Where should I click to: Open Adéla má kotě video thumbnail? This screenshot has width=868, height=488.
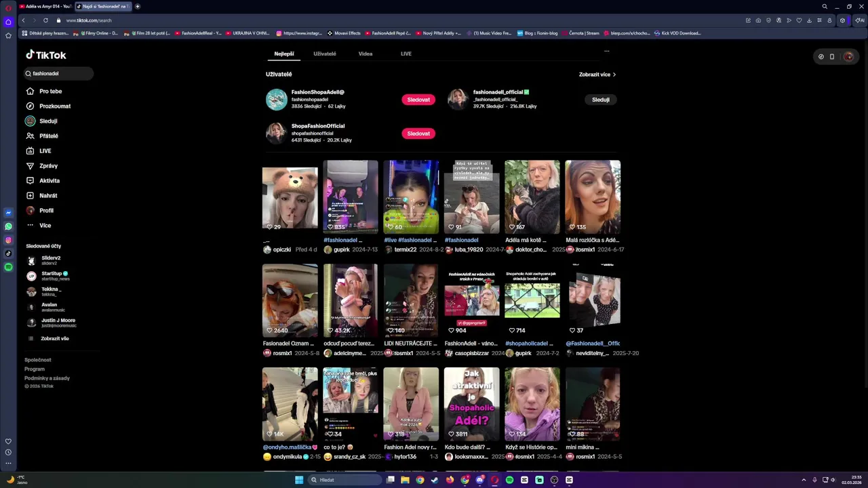(532, 197)
